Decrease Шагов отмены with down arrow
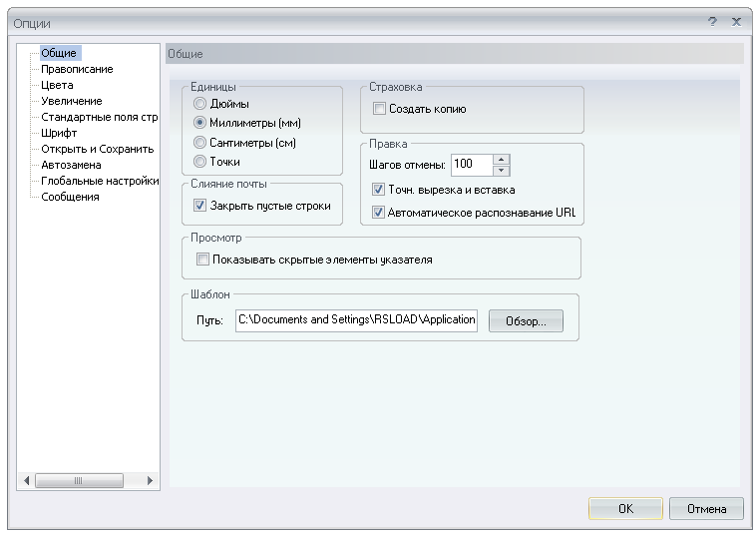Image resolution: width=756 pixels, height=538 pixels. (502, 170)
